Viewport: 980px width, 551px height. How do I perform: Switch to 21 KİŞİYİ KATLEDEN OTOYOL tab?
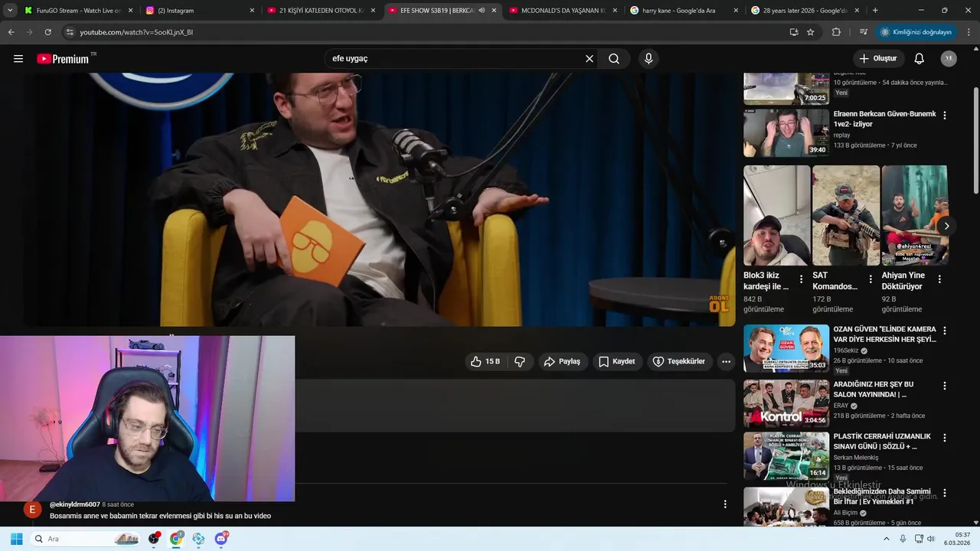pyautogui.click(x=320, y=11)
